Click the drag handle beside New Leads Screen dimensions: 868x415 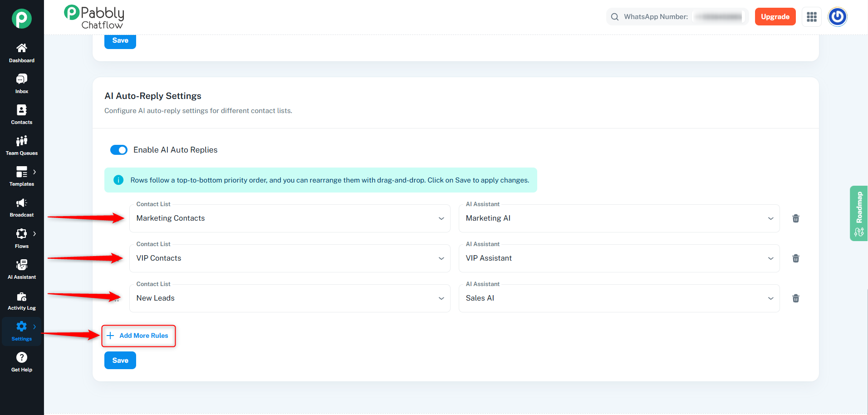click(117, 299)
